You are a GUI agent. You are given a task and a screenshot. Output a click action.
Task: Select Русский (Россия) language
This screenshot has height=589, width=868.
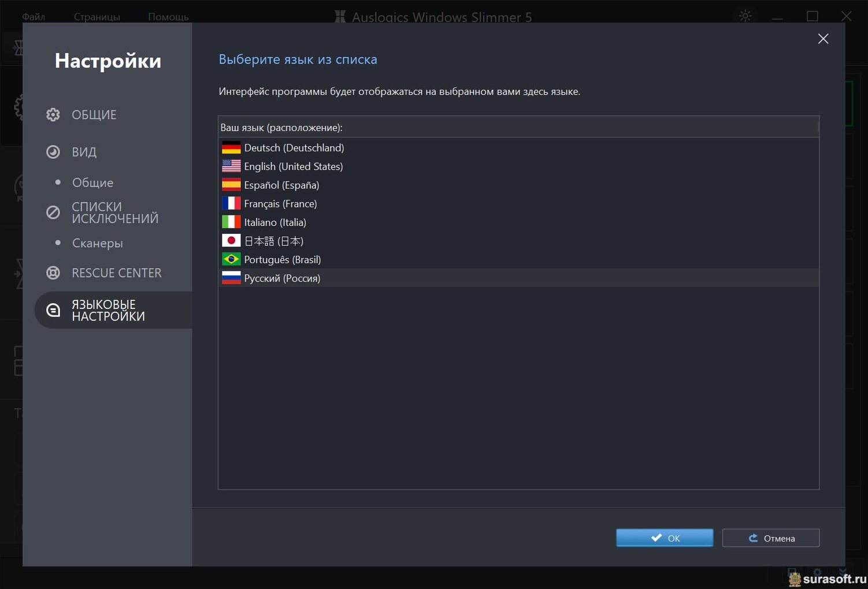[518, 278]
